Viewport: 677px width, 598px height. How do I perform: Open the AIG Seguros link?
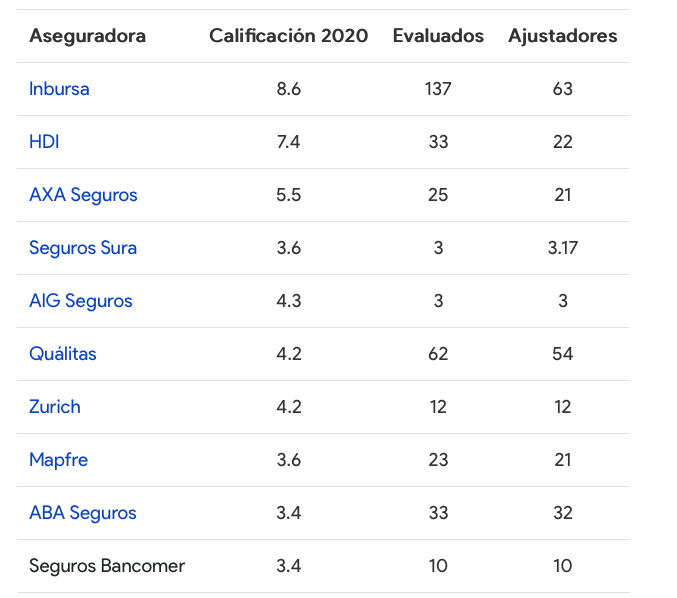tap(80, 301)
